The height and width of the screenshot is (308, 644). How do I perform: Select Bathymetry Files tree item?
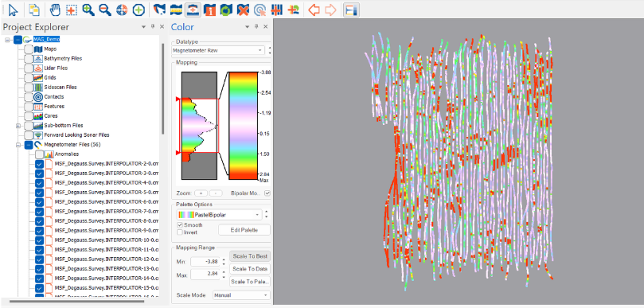63,58
